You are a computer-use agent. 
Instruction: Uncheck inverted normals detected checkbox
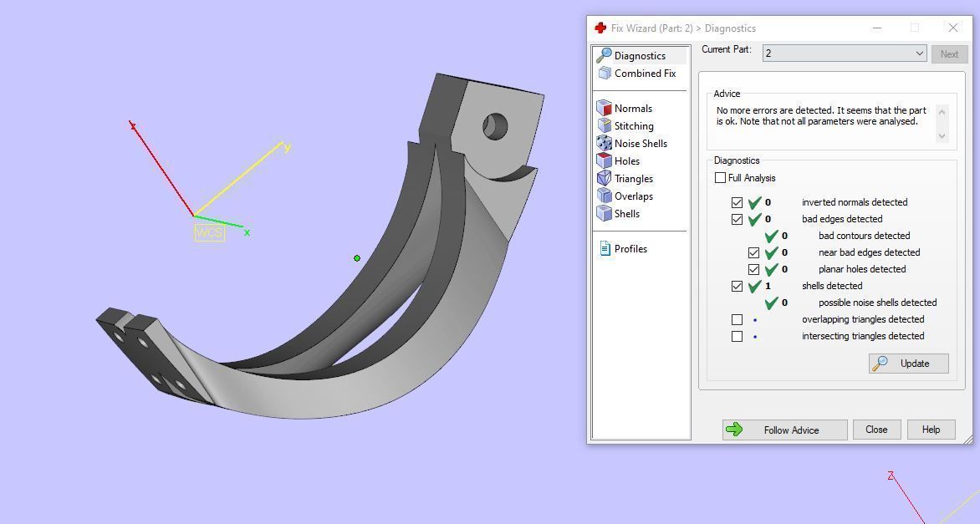[x=737, y=202]
